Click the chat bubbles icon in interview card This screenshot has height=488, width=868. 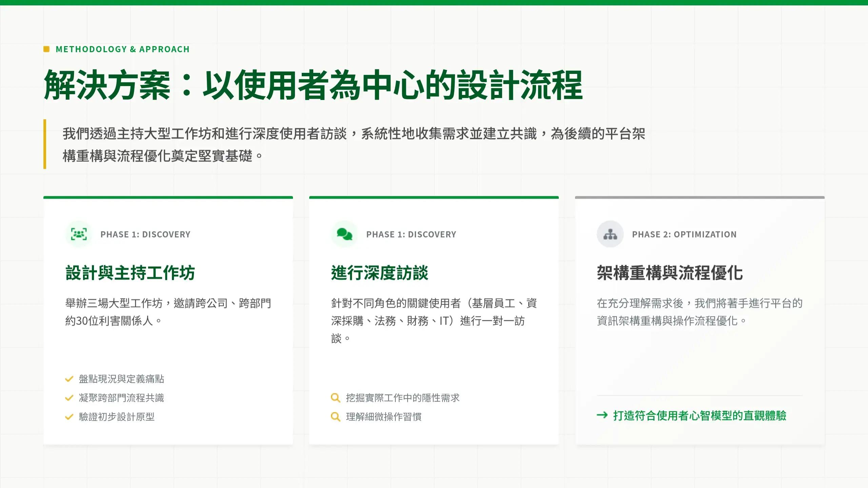[x=344, y=234]
